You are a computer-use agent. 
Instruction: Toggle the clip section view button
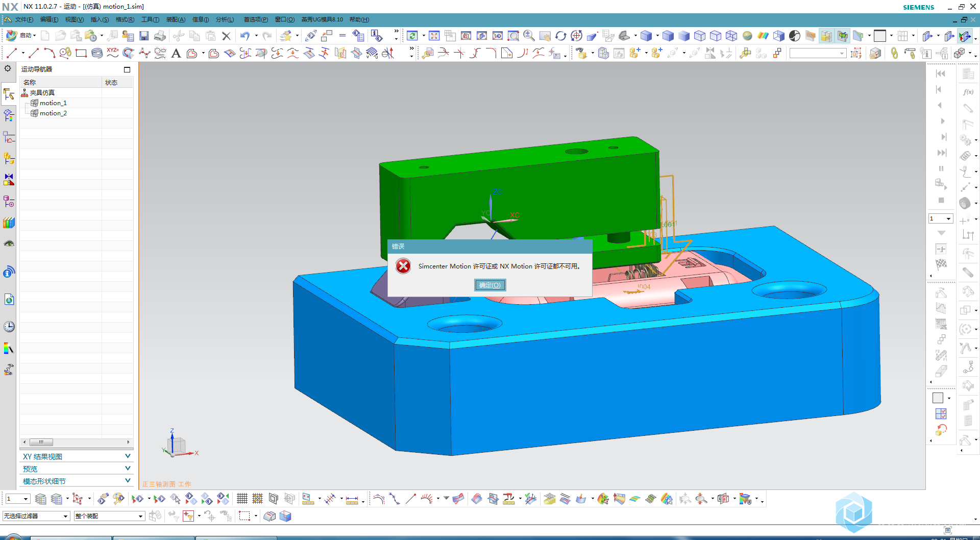click(x=843, y=36)
